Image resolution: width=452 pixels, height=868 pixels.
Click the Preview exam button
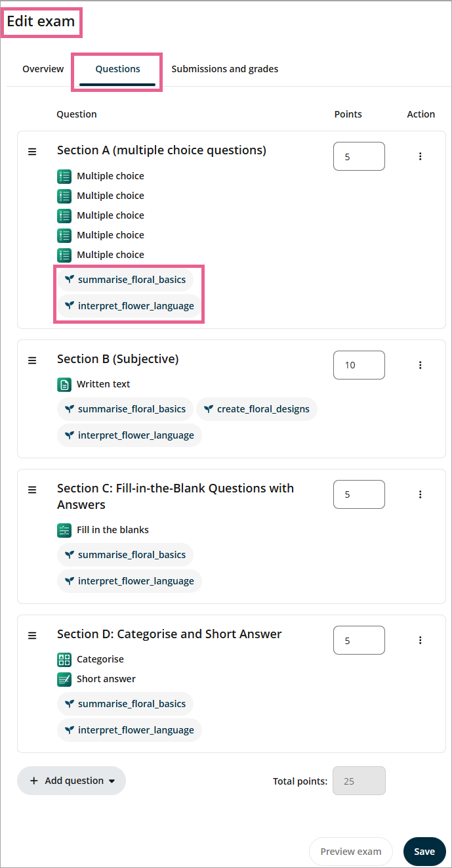tap(351, 852)
